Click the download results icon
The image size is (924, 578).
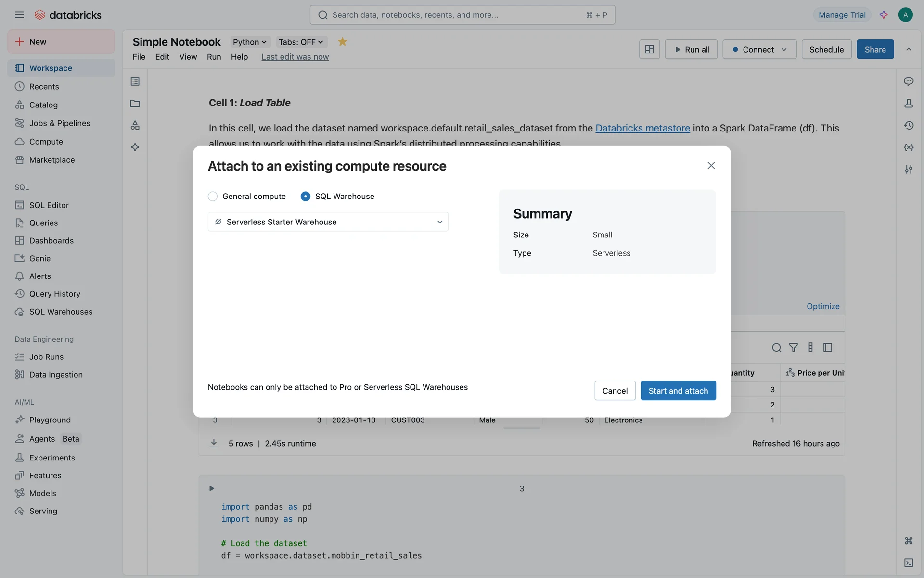click(x=214, y=443)
